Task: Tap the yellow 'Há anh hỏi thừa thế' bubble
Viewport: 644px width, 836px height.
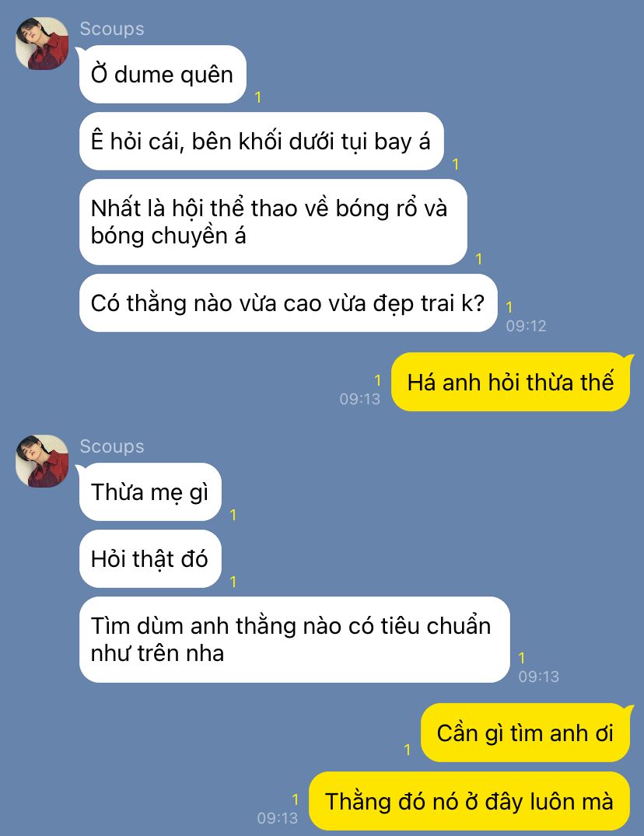Action: 511,383
